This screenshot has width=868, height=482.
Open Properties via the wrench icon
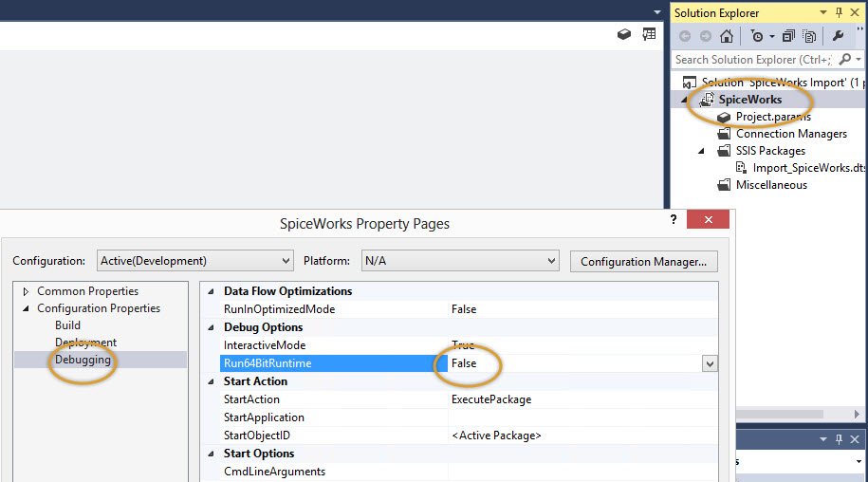pyautogui.click(x=838, y=36)
